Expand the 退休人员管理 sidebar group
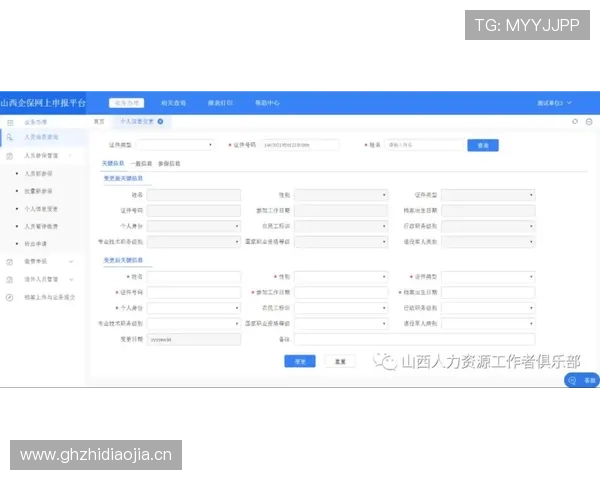The width and height of the screenshot is (600, 480). pyautogui.click(x=71, y=279)
